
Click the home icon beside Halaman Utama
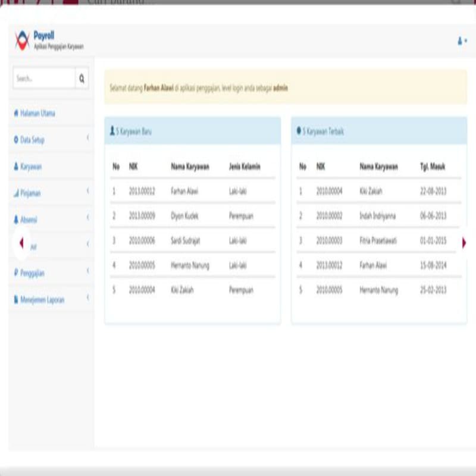pyautogui.click(x=15, y=113)
